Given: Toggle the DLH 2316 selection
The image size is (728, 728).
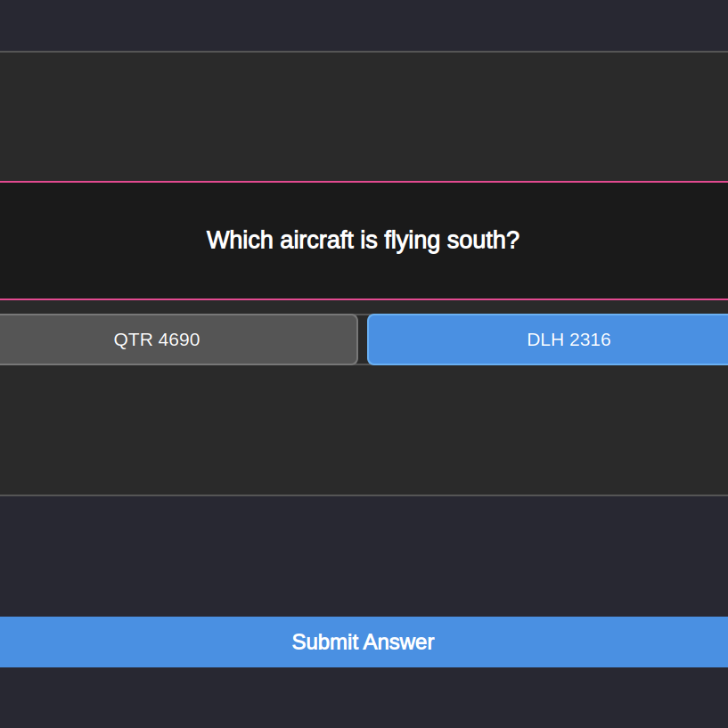Looking at the screenshot, I should 568,339.
